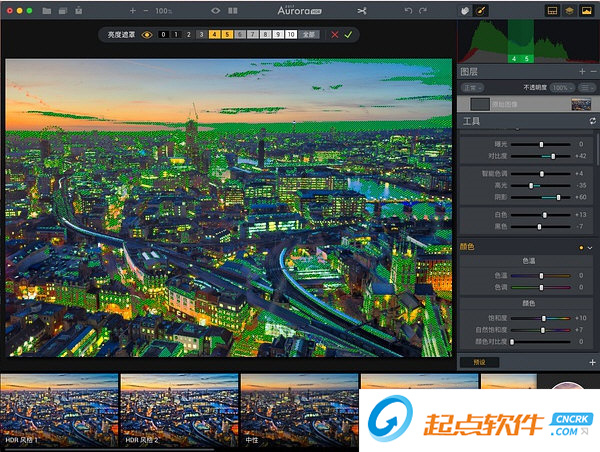Viewport: 600px width, 452px height.
Task: Toggle the quick preview eye icon in toolbar
Action: coord(216,11)
